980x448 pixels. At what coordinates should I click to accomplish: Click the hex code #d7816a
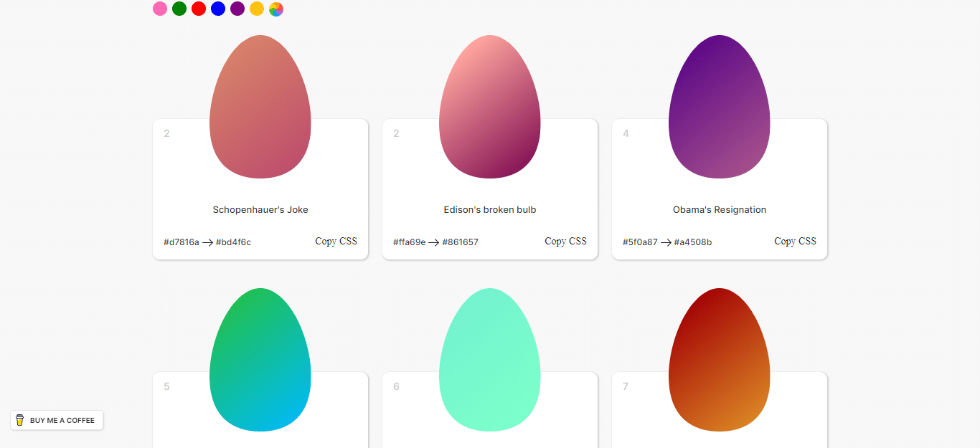(182, 242)
